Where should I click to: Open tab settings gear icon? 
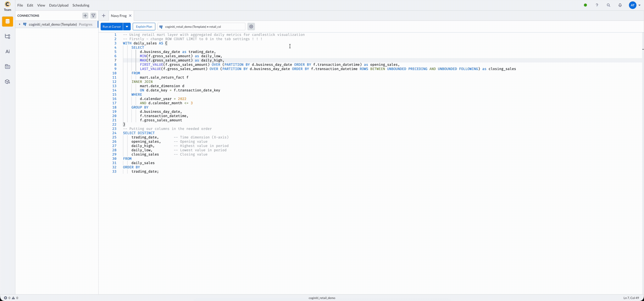(x=251, y=27)
